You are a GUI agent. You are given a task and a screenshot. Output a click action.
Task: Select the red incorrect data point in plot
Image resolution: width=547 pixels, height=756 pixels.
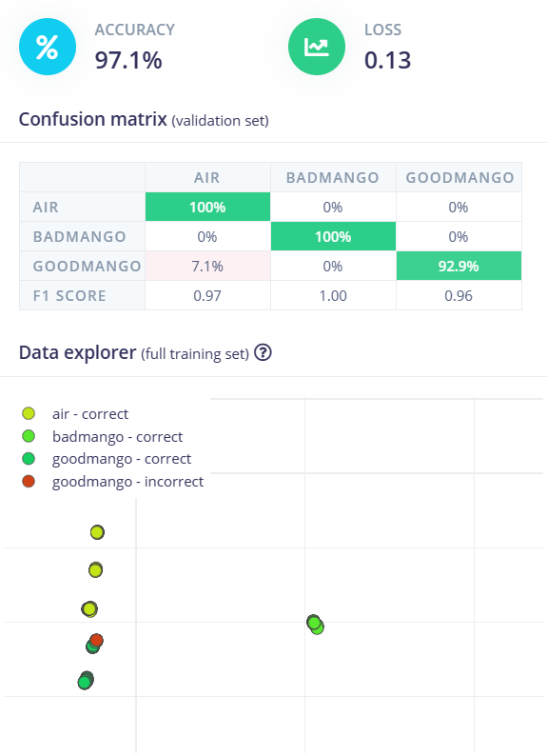[97, 640]
